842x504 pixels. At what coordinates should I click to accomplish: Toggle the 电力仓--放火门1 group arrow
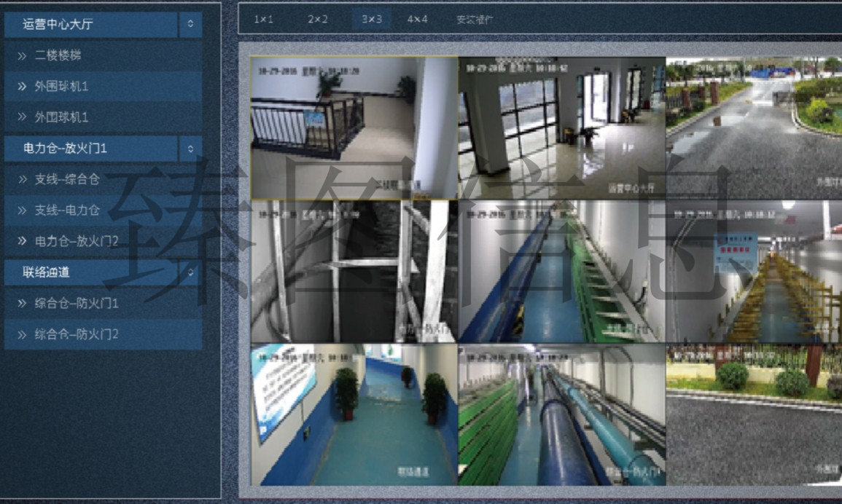[x=190, y=149]
